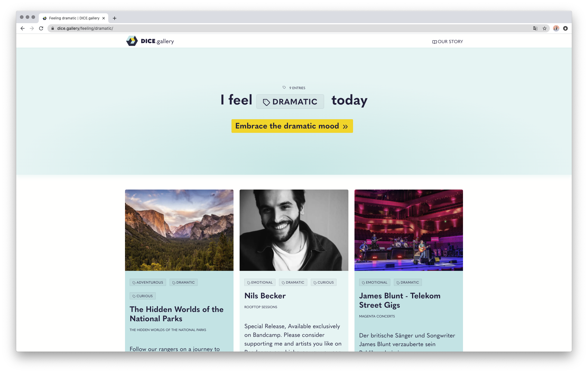Click the address bar URL field
Image resolution: width=588 pixels, height=373 pixels.
[x=289, y=28]
